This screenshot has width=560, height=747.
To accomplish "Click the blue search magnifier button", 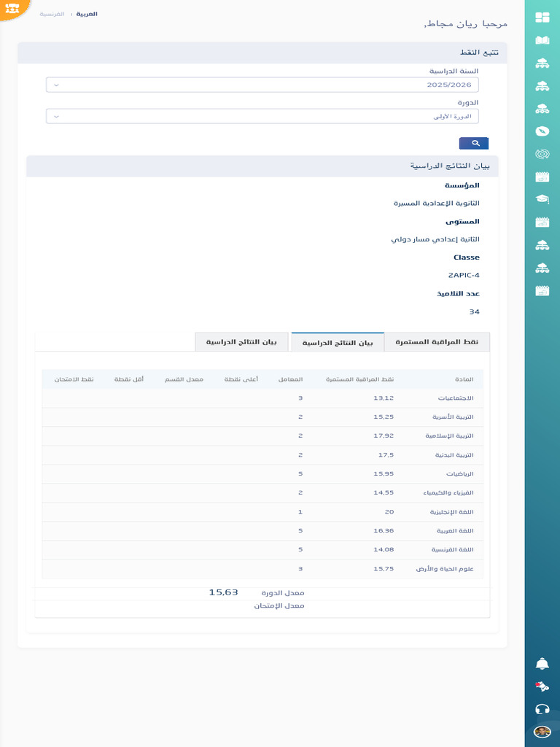I will click(x=473, y=144).
